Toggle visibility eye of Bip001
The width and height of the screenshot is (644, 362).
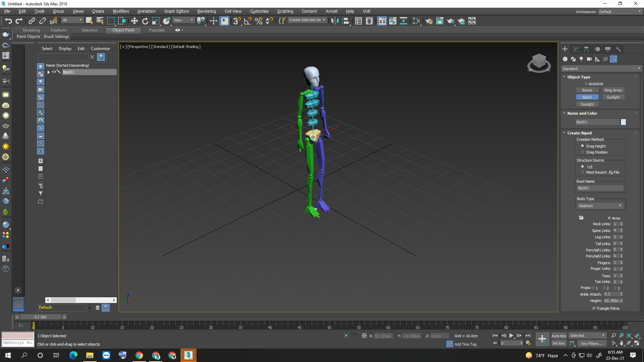[54, 72]
